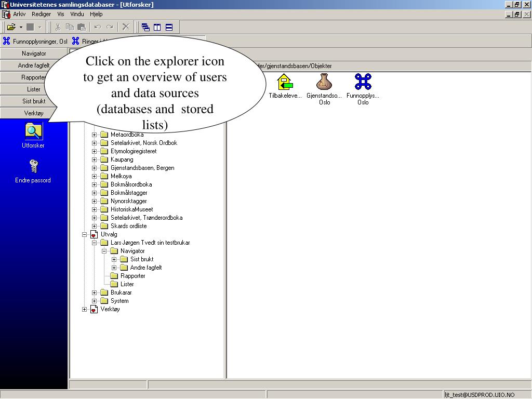Click the cascade windows toolbar icon
Image resolution: width=532 pixels, height=399 pixels.
click(x=145, y=27)
